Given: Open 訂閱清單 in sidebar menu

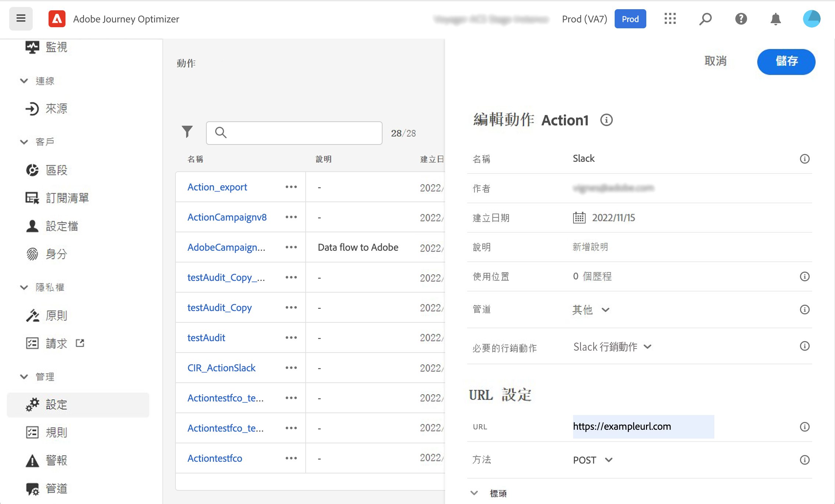Looking at the screenshot, I should pyautogui.click(x=67, y=198).
